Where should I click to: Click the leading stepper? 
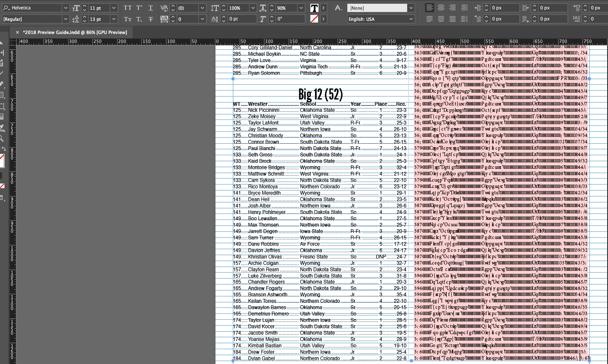click(85, 19)
